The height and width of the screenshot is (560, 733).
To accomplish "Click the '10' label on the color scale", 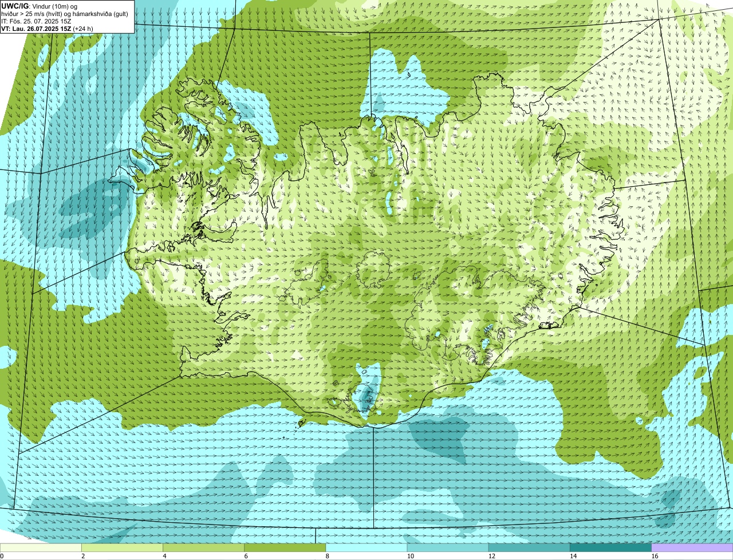I will point(410,556).
